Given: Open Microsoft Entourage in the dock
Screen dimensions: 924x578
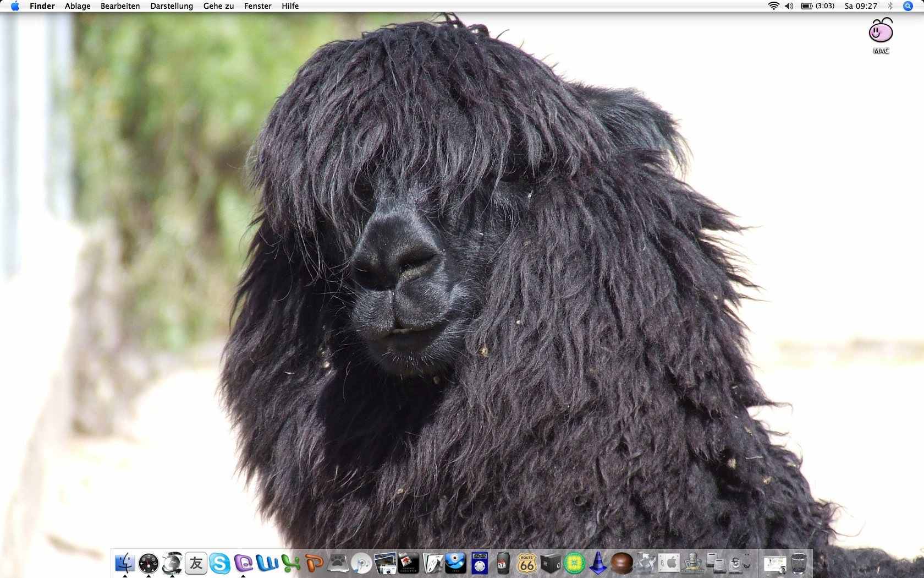Looking at the screenshot, I should (243, 564).
